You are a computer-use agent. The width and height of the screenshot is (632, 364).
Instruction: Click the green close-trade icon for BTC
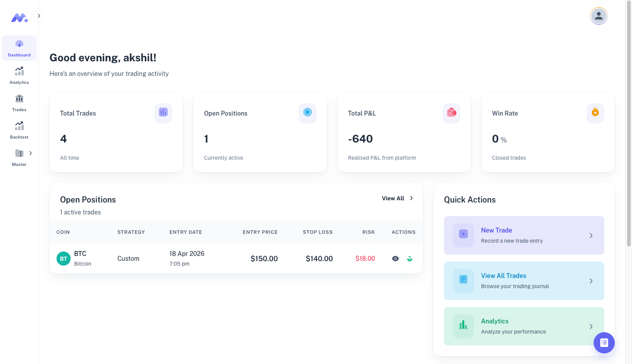(x=410, y=259)
